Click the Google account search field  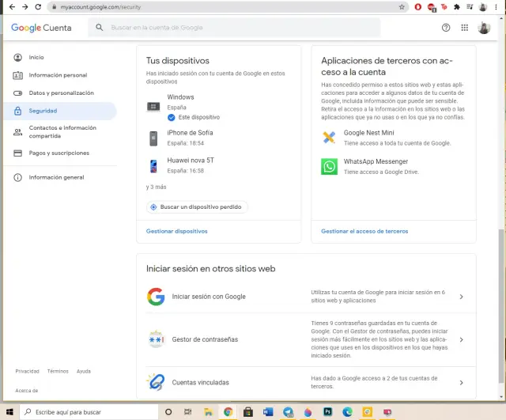point(237,28)
